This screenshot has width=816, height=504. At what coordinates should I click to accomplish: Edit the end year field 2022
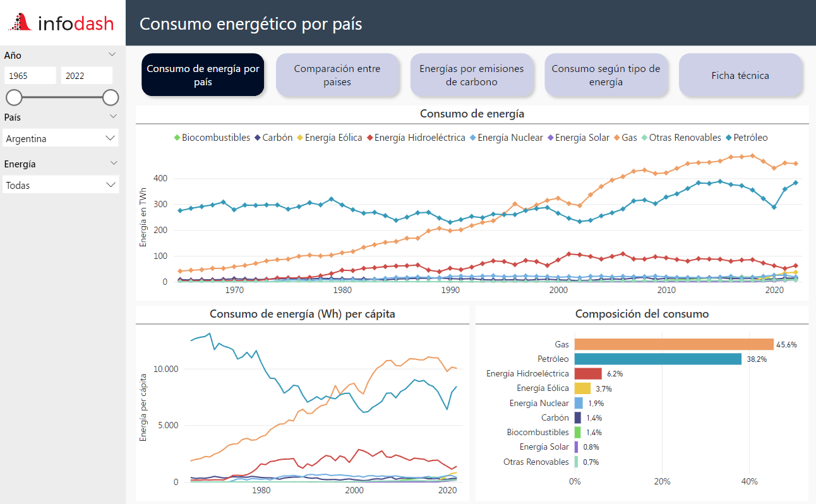[87, 76]
